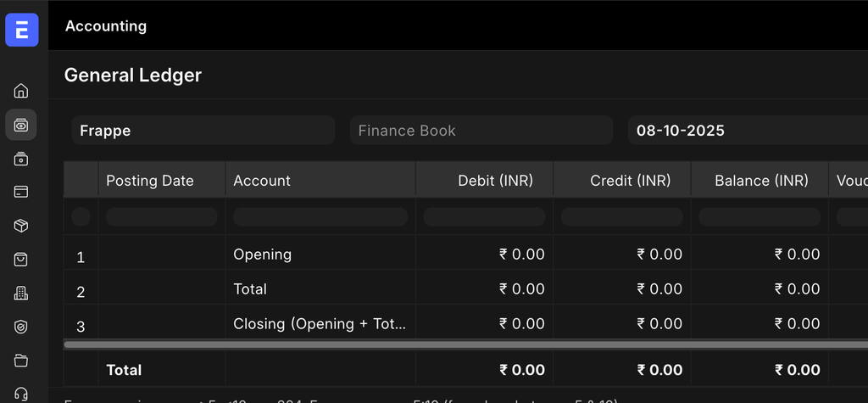Click the shopping bag icon

pyautogui.click(x=21, y=260)
